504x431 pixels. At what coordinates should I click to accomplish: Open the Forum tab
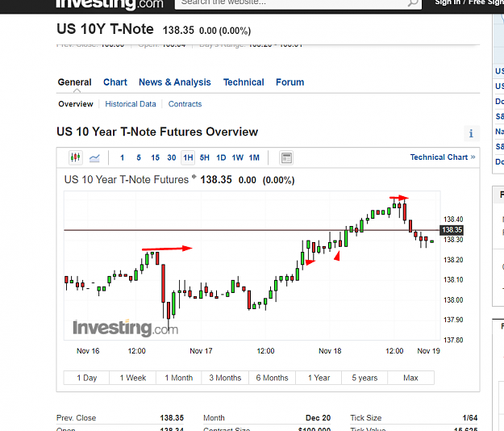pyautogui.click(x=290, y=82)
